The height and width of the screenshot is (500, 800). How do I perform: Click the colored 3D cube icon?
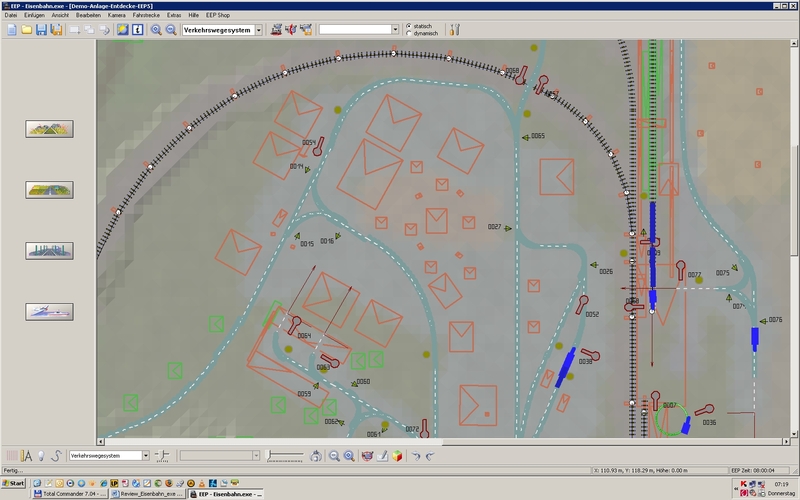397,456
